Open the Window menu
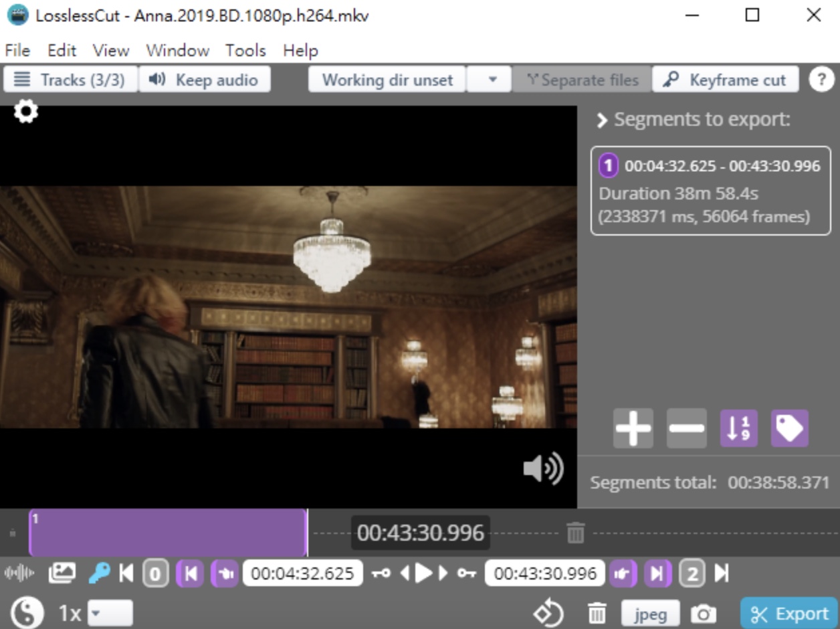Image resolution: width=840 pixels, height=629 pixels. coord(177,50)
